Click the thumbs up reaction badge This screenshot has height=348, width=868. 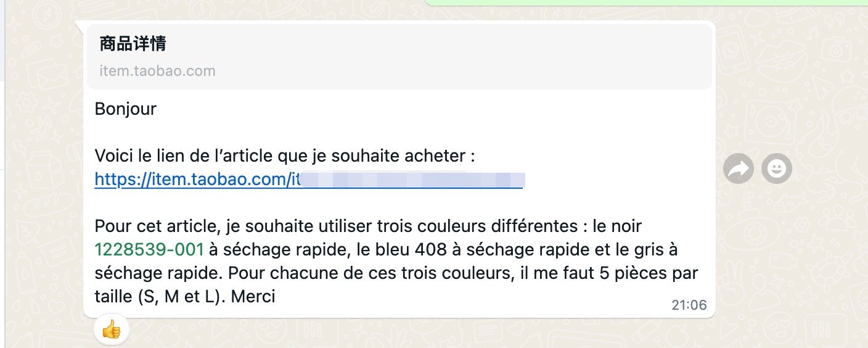112,331
